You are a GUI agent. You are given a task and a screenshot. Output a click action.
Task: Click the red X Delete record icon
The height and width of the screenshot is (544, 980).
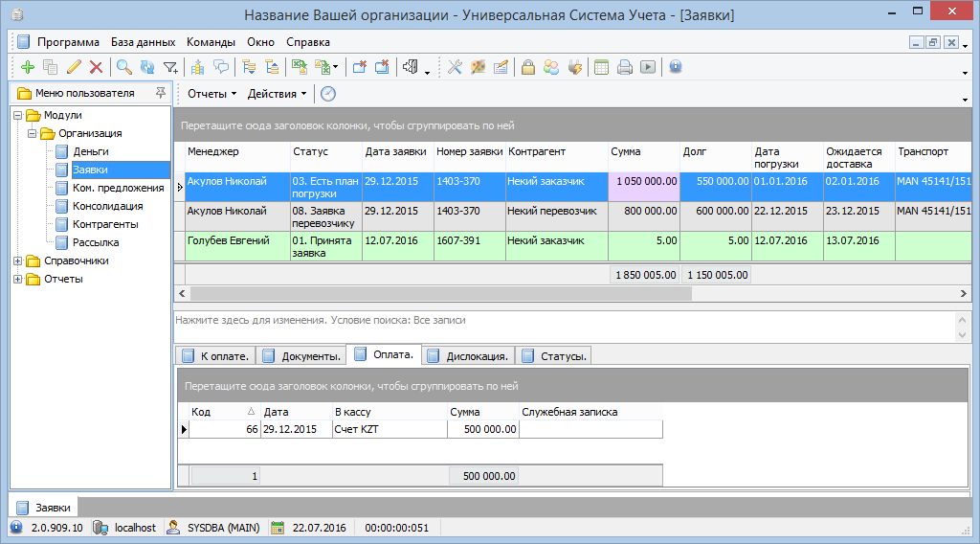click(96, 67)
